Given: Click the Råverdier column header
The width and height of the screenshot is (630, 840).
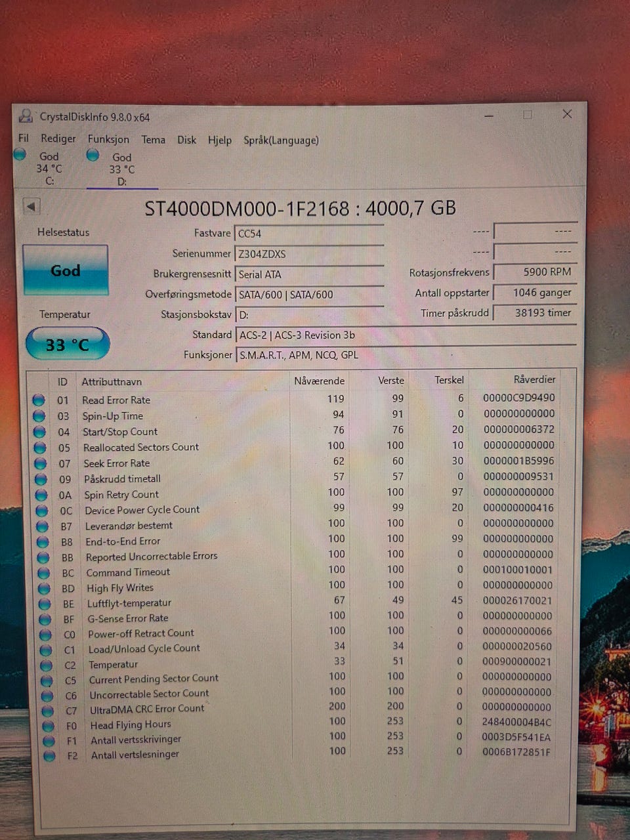Looking at the screenshot, I should [x=534, y=379].
